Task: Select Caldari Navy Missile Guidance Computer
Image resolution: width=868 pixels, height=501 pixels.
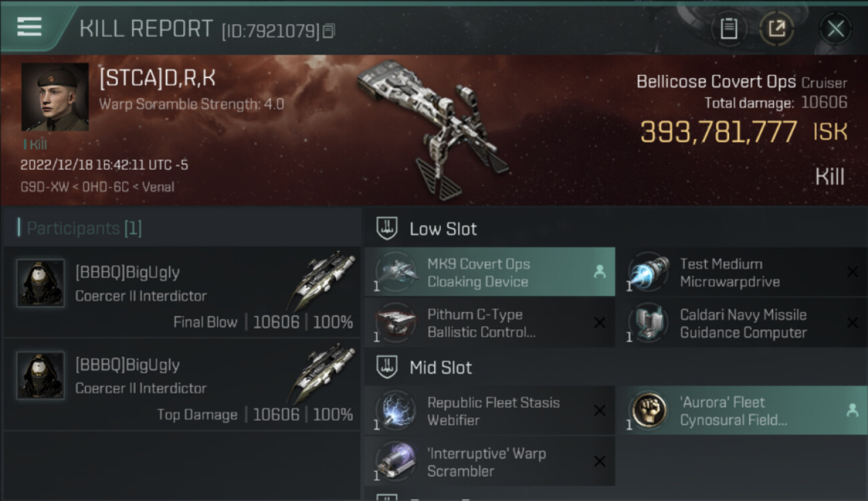Action: tap(742, 323)
